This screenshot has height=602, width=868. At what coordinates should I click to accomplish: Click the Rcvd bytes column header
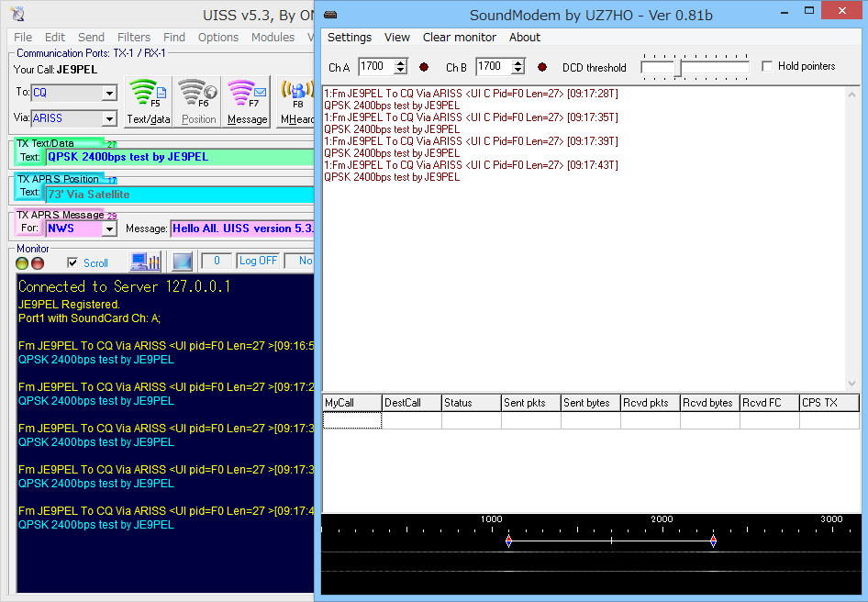click(711, 403)
